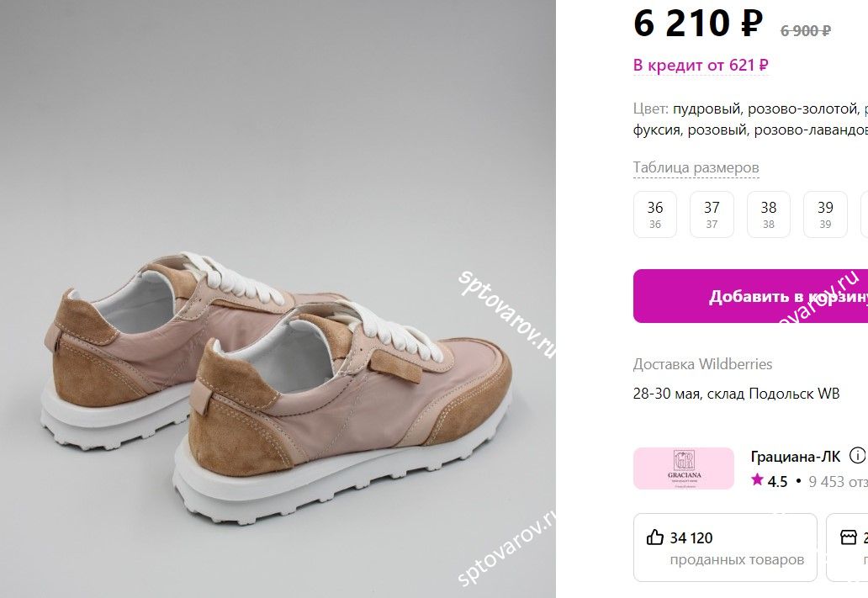This screenshot has height=598, width=868.
Task: Click the 34 120 проданных товаров card
Action: click(725, 547)
